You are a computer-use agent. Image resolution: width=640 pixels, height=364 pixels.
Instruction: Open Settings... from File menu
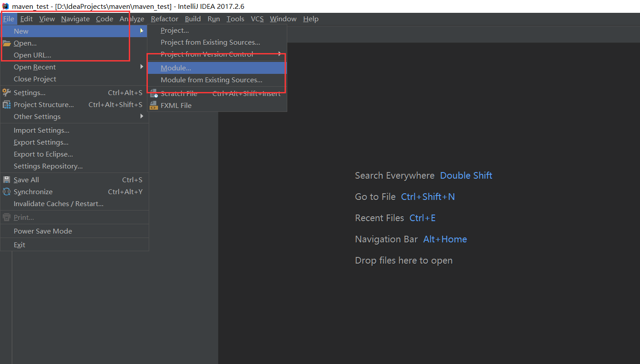coord(74,92)
